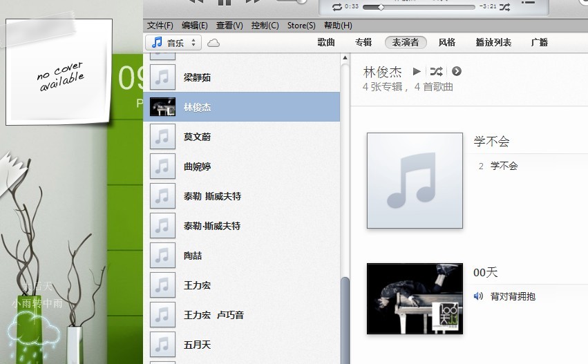
Task: Switch to the 专辑 tab
Action: pyautogui.click(x=363, y=42)
